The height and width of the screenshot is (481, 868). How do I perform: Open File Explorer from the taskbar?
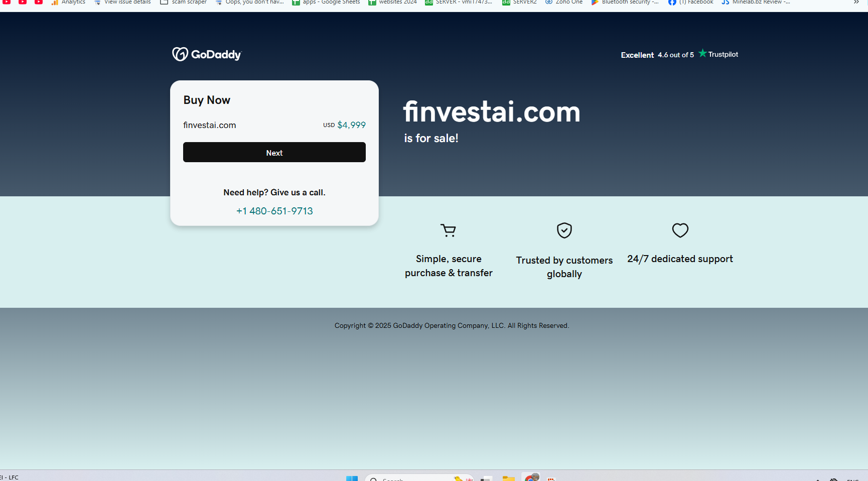click(x=509, y=478)
